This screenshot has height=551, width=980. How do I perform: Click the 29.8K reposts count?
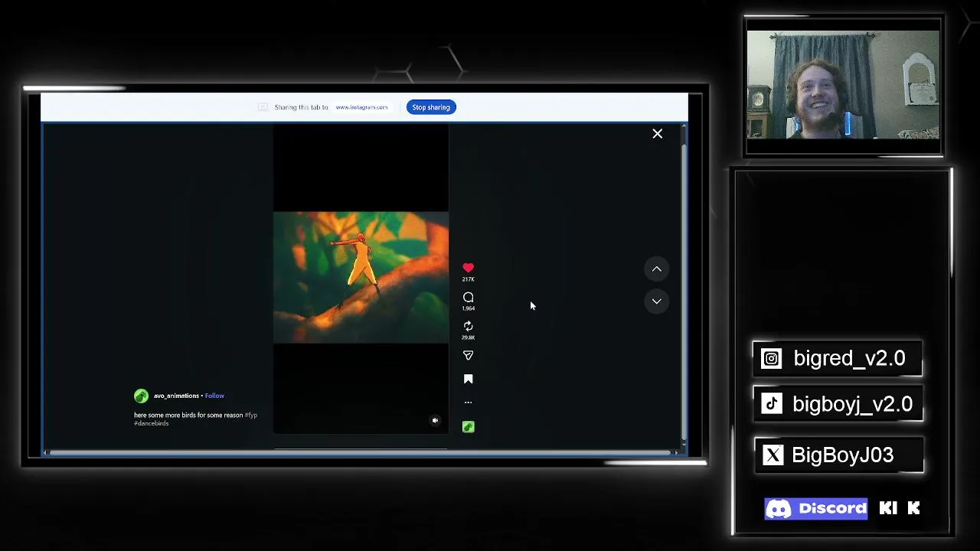[468, 337]
